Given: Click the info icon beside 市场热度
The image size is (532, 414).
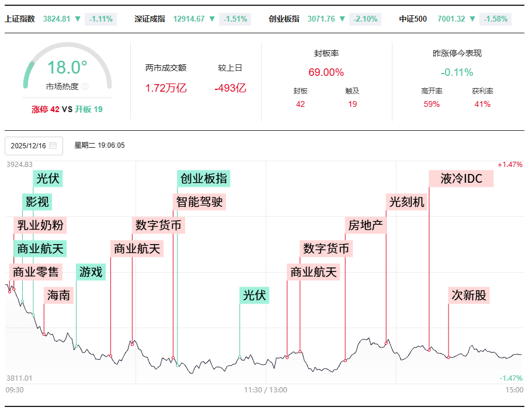Looking at the screenshot, I should (x=85, y=86).
